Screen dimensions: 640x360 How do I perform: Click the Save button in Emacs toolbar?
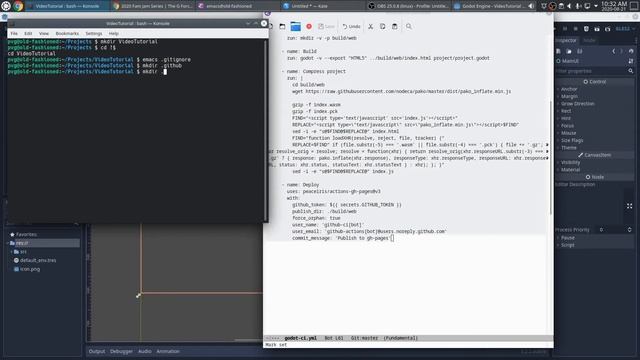click(x=327, y=27)
